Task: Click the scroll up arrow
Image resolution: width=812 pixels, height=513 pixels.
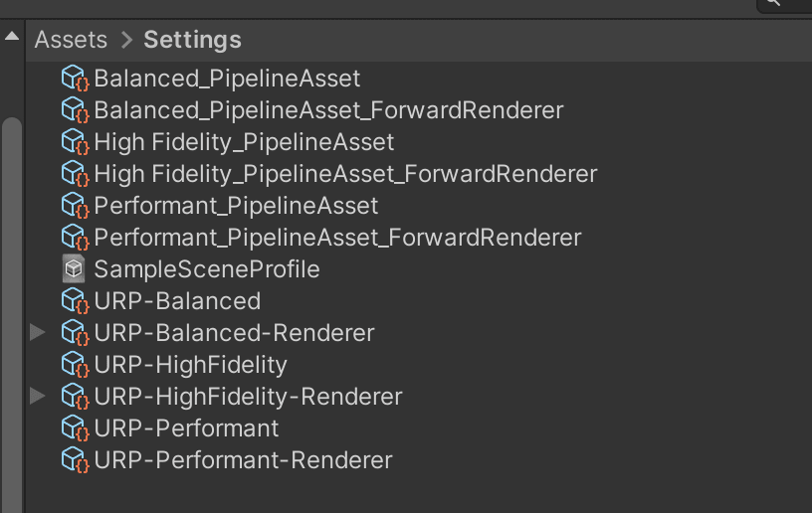Action: 12,36
